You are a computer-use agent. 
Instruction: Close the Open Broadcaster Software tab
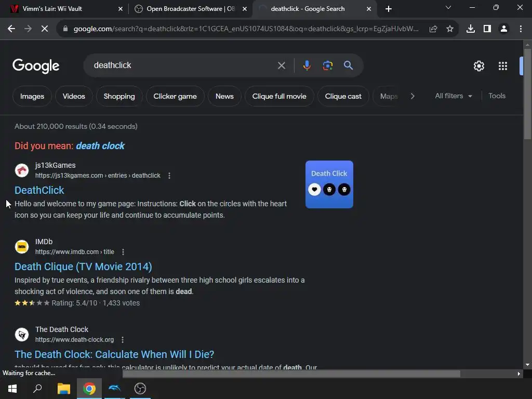(x=245, y=9)
